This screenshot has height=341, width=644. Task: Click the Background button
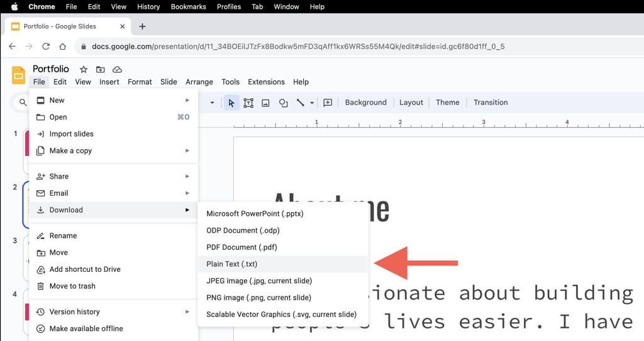point(365,103)
